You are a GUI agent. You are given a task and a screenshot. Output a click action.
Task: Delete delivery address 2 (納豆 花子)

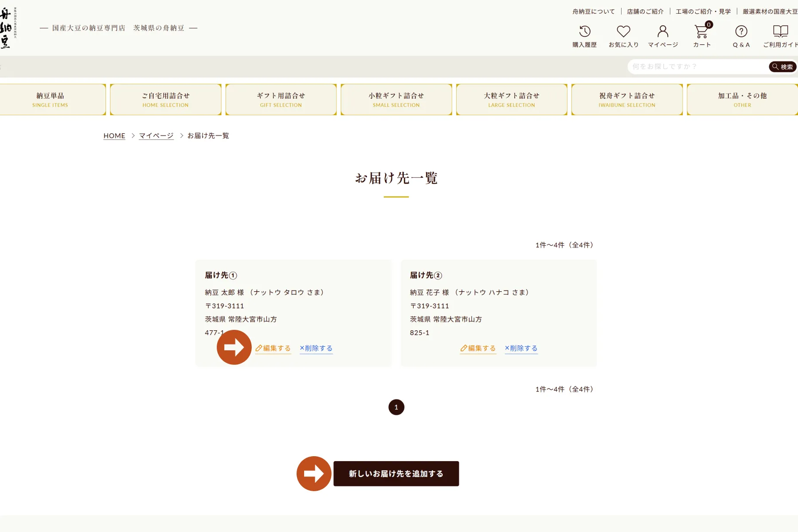pyautogui.click(x=521, y=348)
